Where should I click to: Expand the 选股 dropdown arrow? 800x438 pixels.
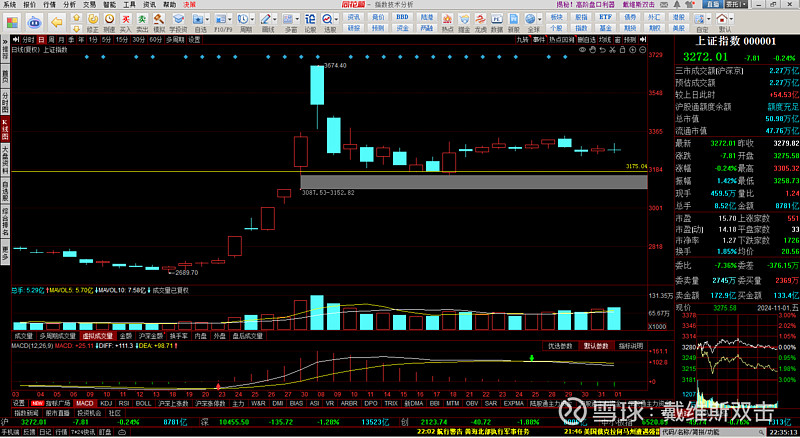pos(337,19)
